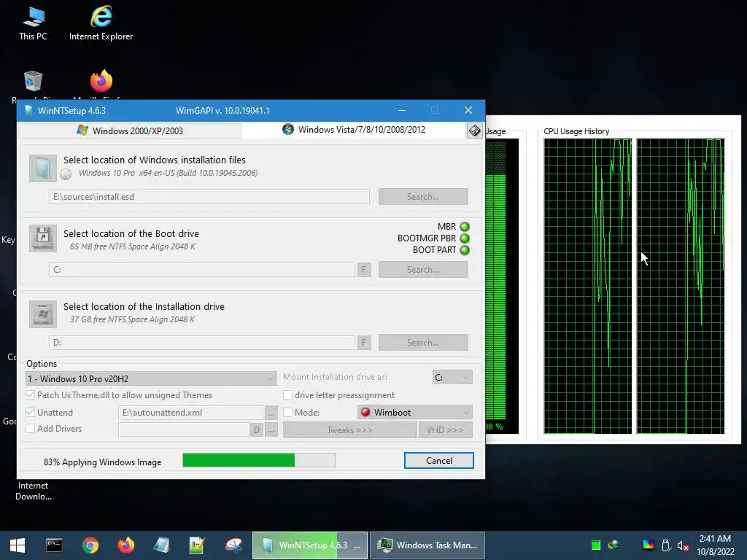747x560 pixels.
Task: Click the F button next to D: installation drive
Action: [x=364, y=343]
